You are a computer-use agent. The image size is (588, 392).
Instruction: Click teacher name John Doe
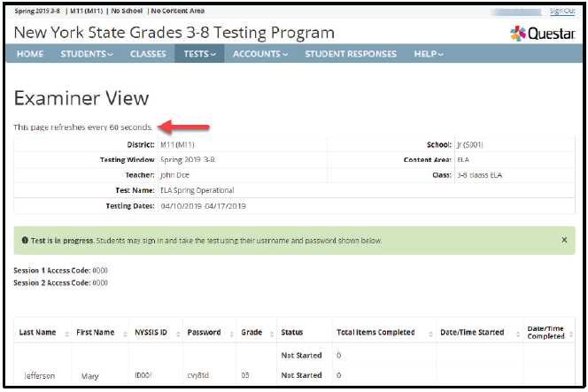[x=174, y=175]
